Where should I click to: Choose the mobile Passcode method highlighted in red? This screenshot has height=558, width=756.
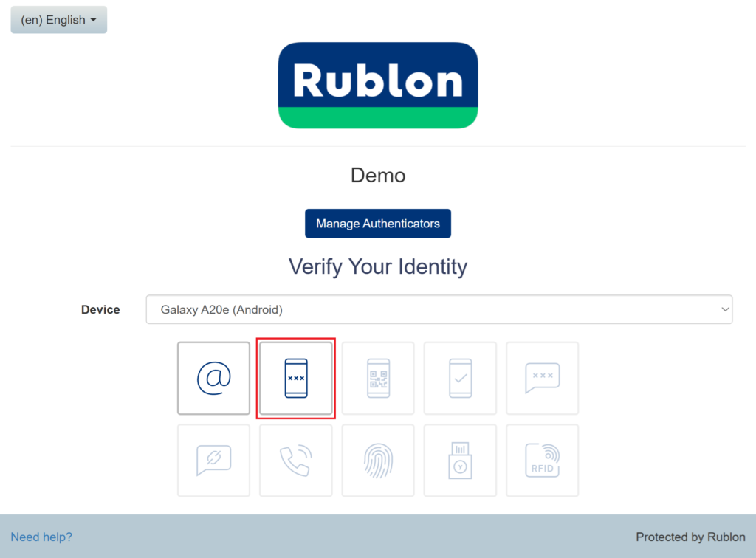click(x=295, y=378)
